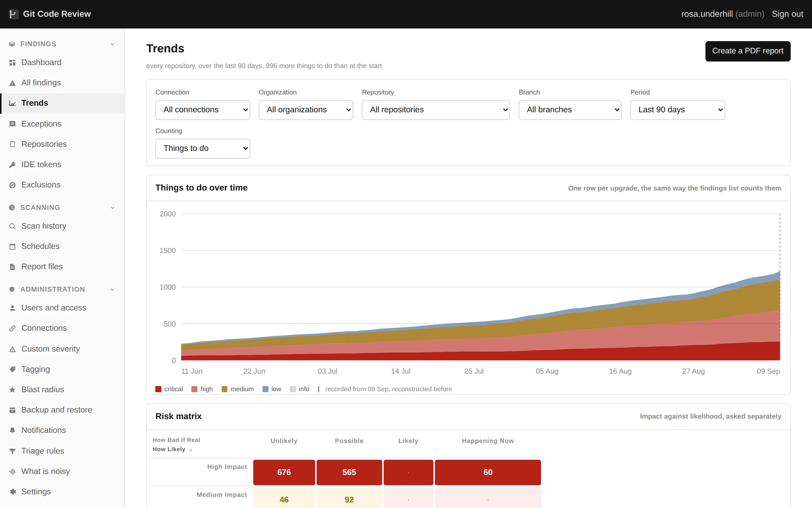Click the Exceptions comment icon
812x508 pixels.
(x=12, y=124)
